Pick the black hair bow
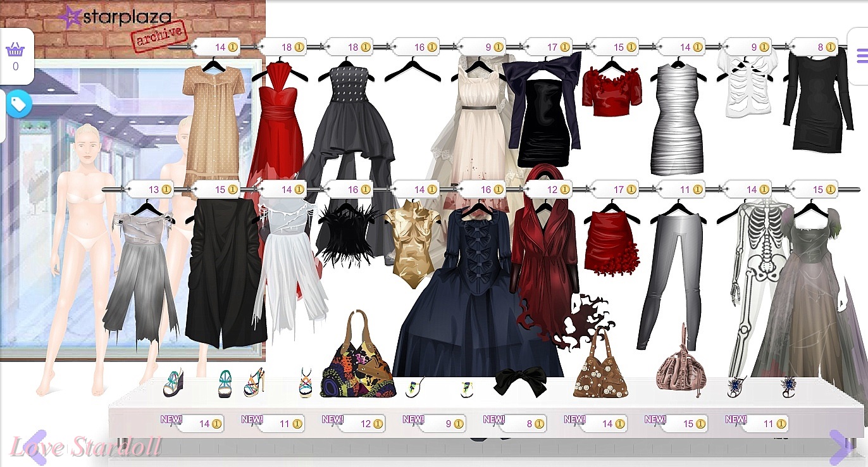 pos(520,382)
